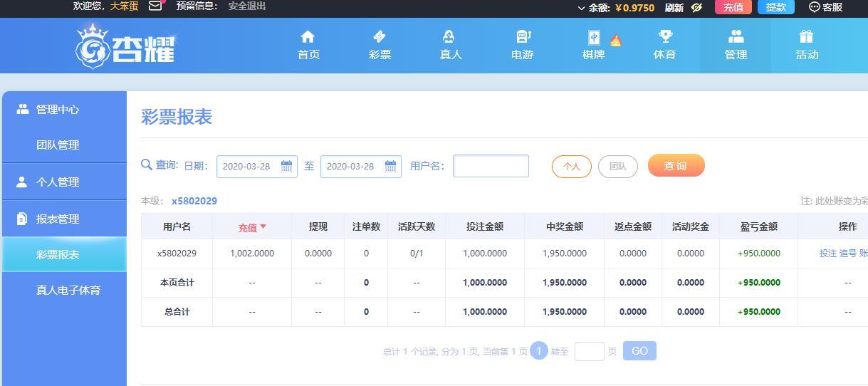Open 彩票 lottery ticket icon in navigation

[x=380, y=36]
